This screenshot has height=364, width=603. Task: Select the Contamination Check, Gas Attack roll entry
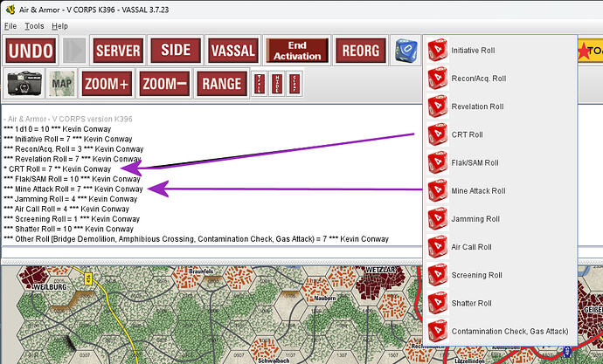click(500, 331)
